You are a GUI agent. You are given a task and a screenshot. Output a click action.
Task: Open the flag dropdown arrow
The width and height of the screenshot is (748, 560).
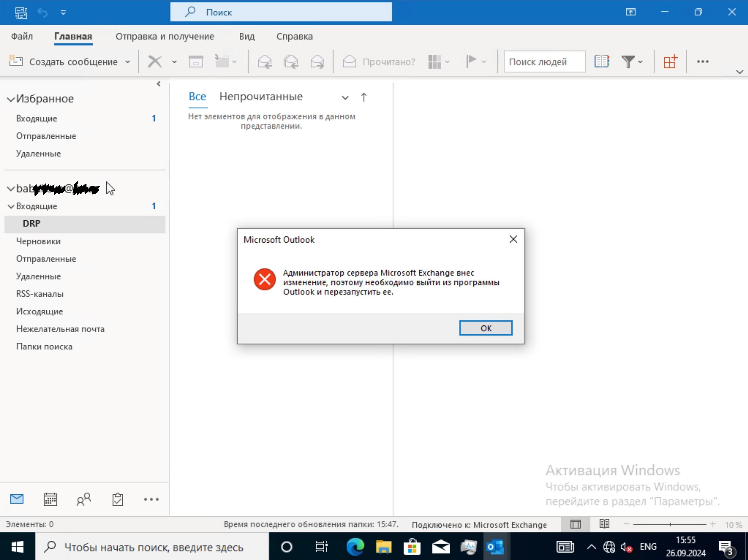(484, 62)
